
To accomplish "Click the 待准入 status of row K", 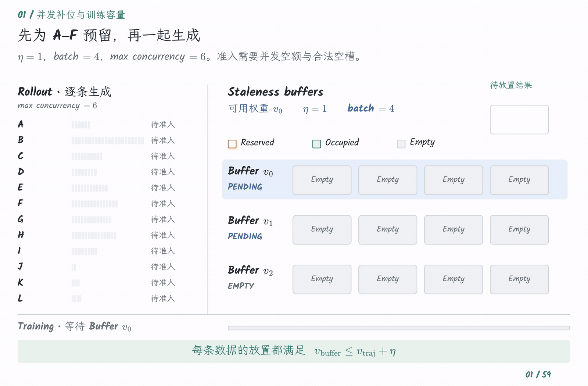I will 163,283.
